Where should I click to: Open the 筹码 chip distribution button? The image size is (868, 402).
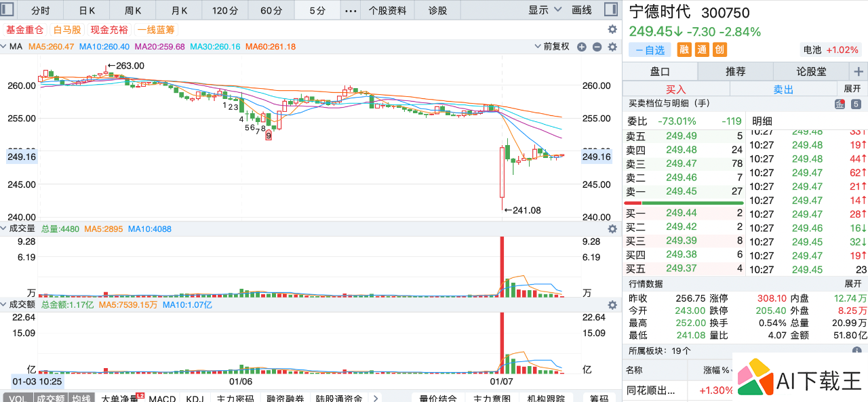pyautogui.click(x=599, y=398)
